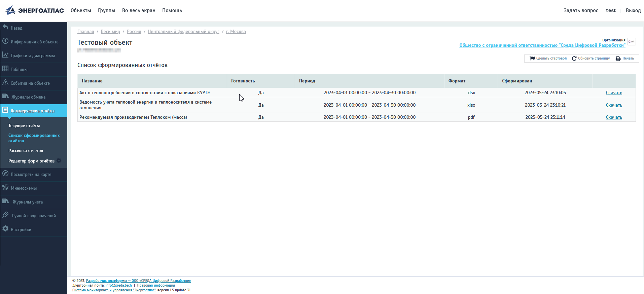The height and width of the screenshot is (294, 644).
Task: Open the Помощь top menu
Action: [x=172, y=10]
